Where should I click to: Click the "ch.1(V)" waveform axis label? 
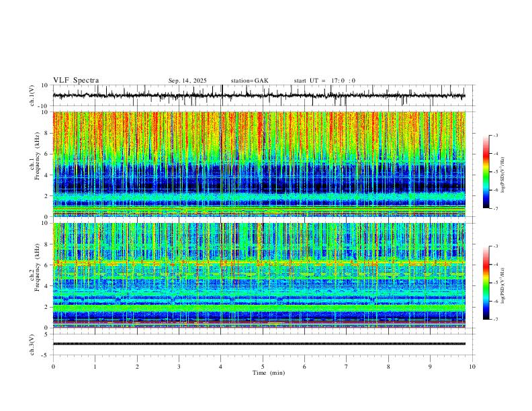tap(32, 95)
